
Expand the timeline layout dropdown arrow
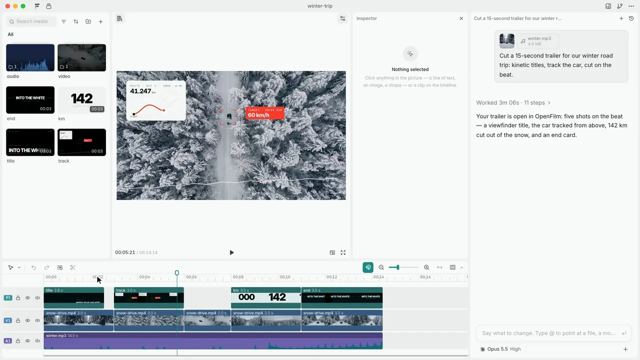(462, 267)
